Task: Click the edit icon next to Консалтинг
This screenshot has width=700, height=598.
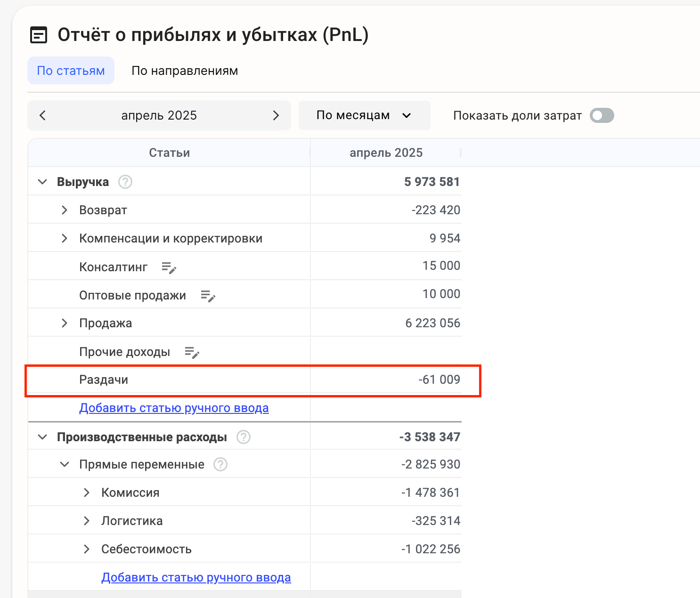Action: (x=169, y=268)
